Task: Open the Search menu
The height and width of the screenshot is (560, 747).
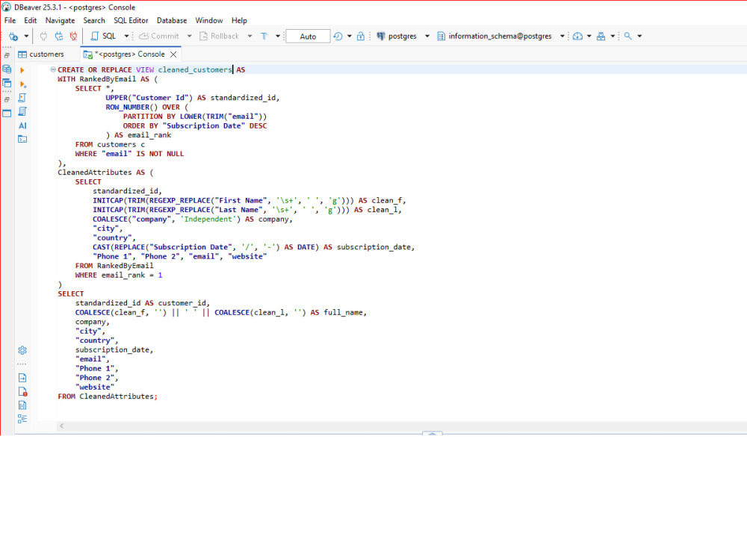Action: point(94,20)
